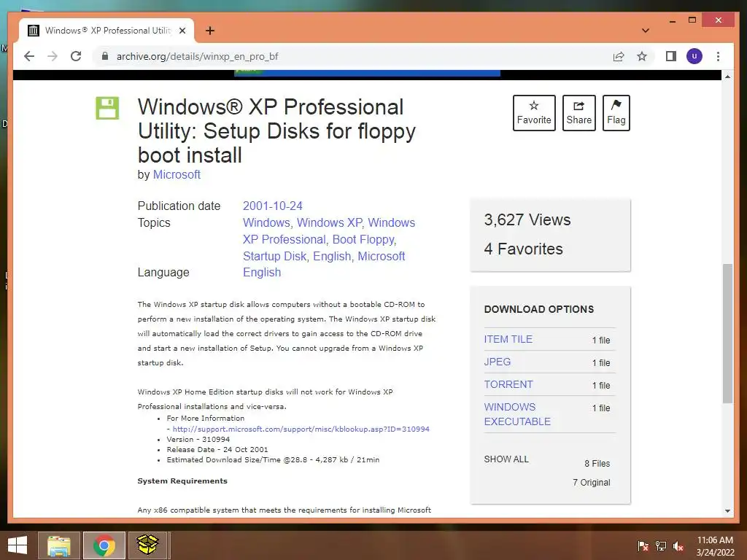Click the scrollbar up arrow

click(727, 76)
